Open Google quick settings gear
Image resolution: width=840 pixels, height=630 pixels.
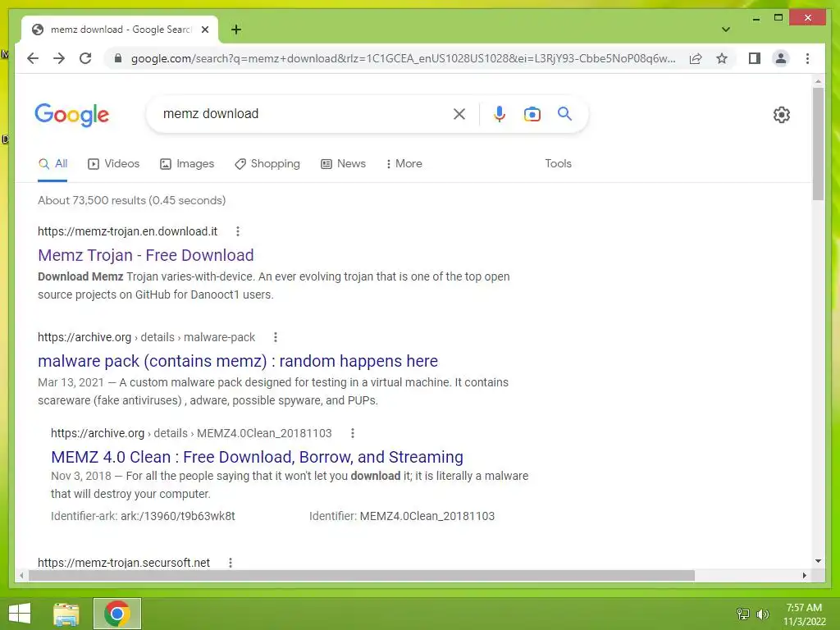[x=782, y=115]
